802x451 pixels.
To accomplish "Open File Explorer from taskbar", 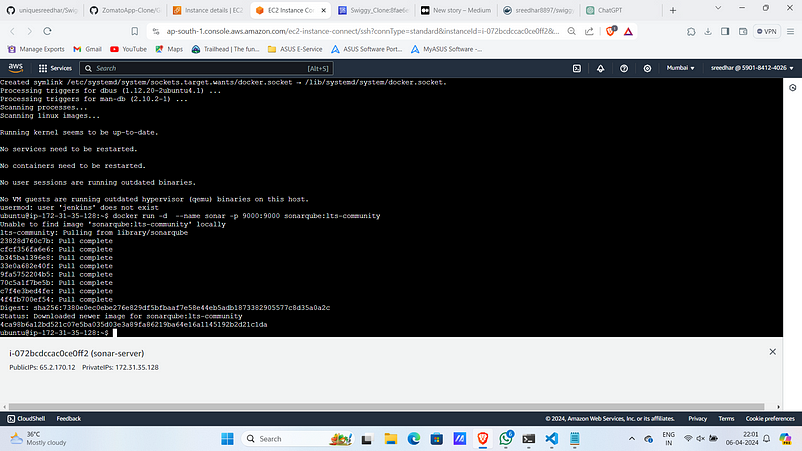I will pos(391,439).
